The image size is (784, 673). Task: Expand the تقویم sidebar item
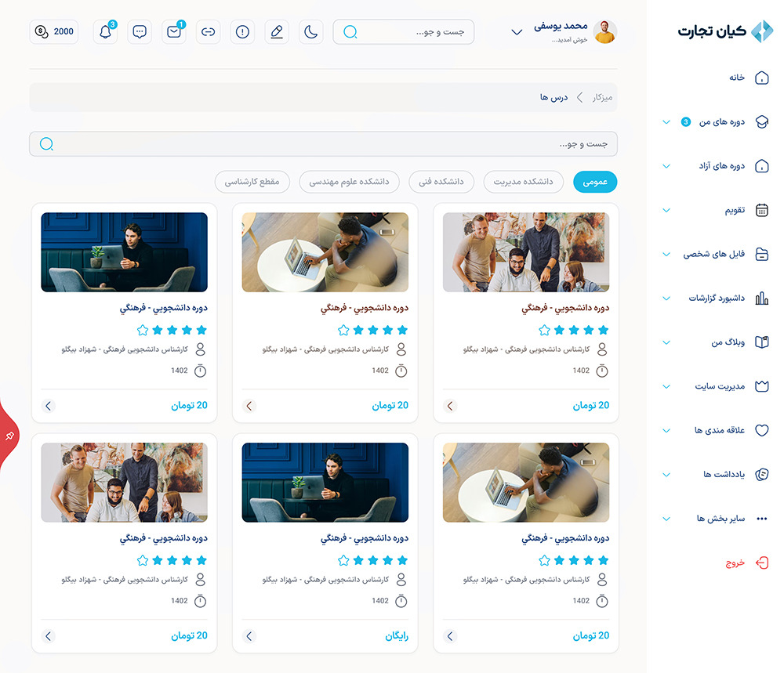pos(715,210)
